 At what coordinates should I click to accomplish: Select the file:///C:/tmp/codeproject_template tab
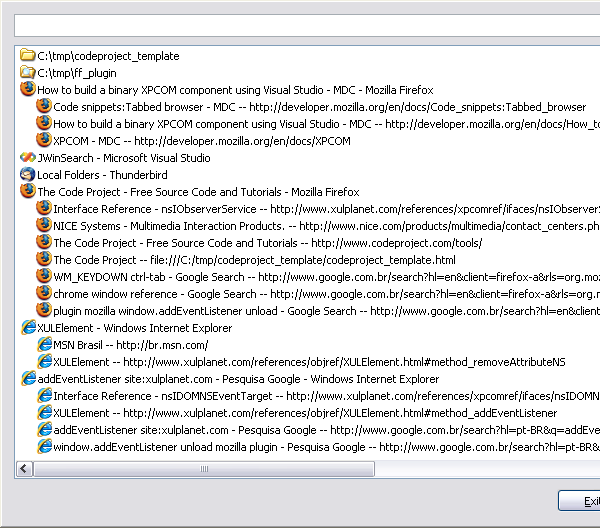[254, 260]
